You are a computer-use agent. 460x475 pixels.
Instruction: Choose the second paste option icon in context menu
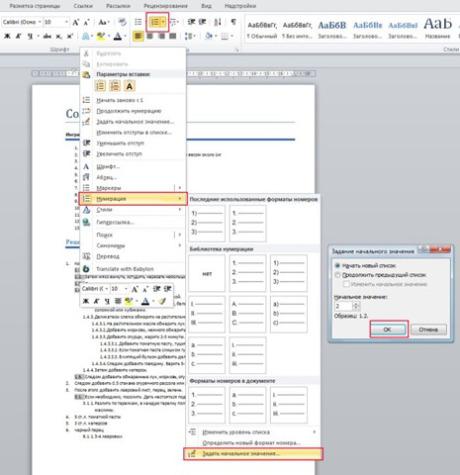coord(115,86)
